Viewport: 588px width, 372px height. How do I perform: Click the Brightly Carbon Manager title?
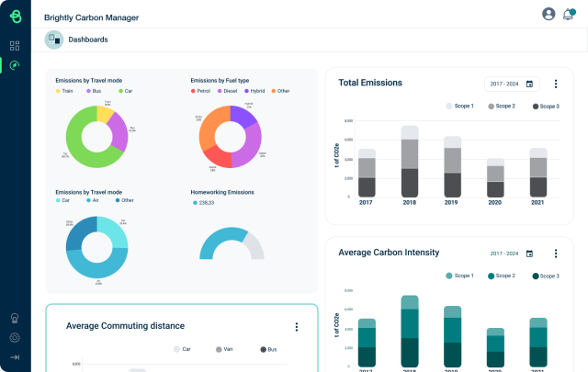click(92, 17)
